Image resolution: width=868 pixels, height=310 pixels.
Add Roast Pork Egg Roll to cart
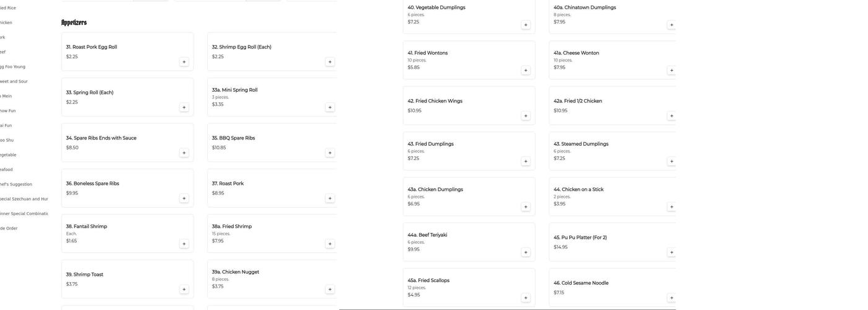click(184, 62)
